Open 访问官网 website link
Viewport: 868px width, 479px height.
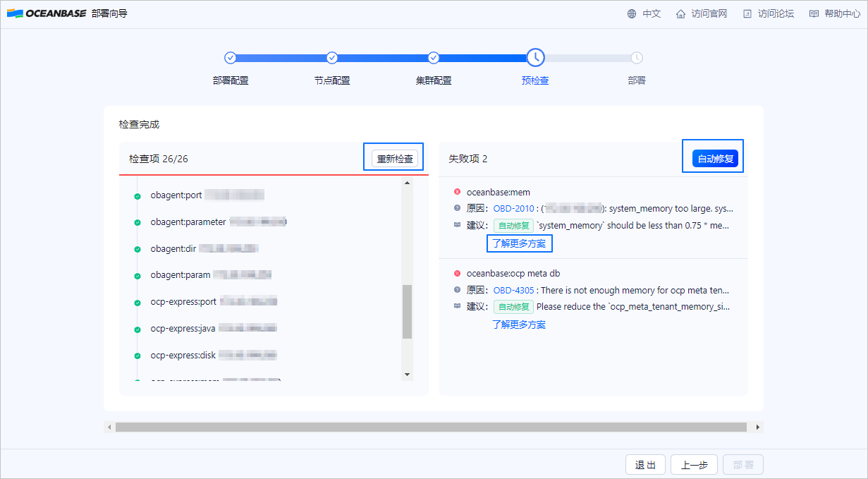point(701,14)
